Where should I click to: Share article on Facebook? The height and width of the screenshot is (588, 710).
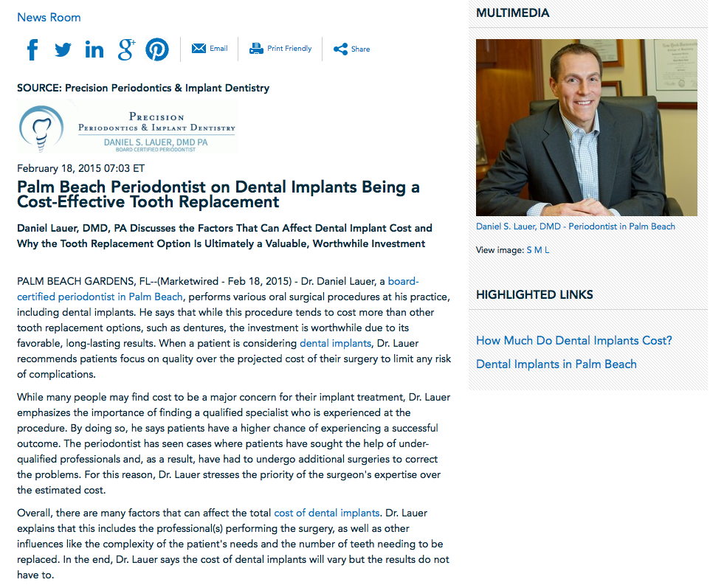point(32,49)
